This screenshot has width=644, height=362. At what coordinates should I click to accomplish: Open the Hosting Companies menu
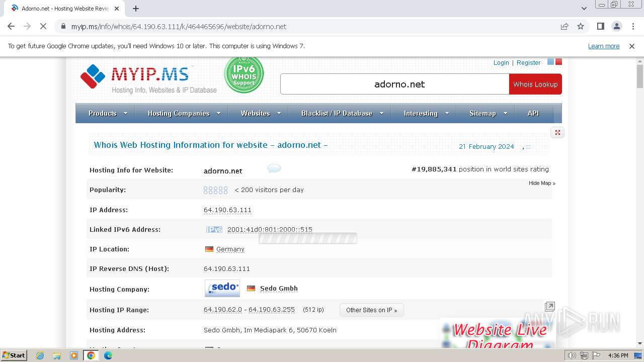coord(179,113)
